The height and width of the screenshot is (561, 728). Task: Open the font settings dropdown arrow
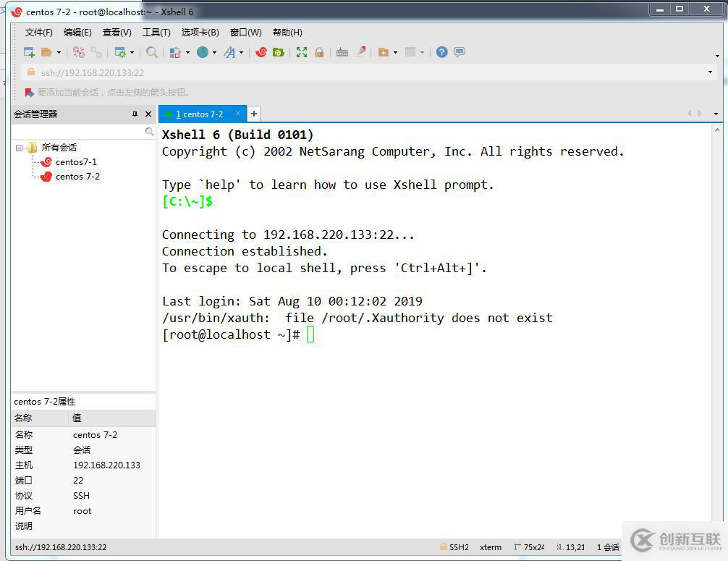coord(241,52)
